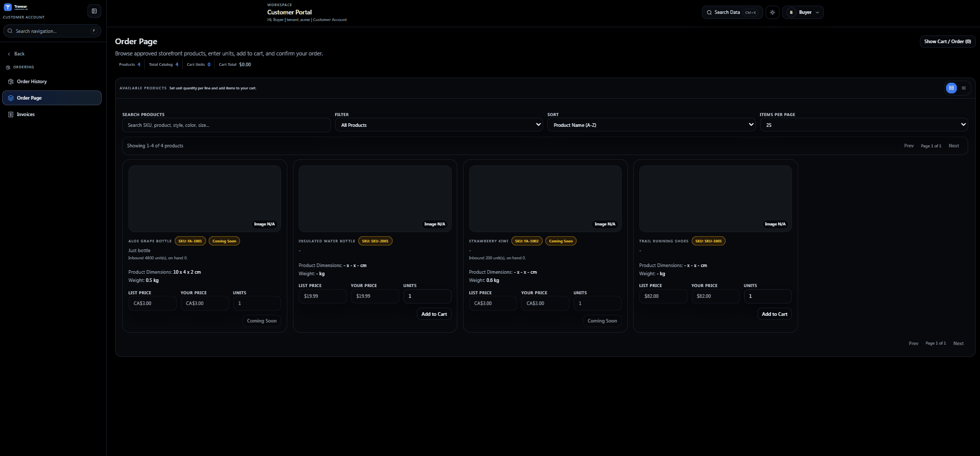Collapse the sidebar panel icon

(94, 11)
